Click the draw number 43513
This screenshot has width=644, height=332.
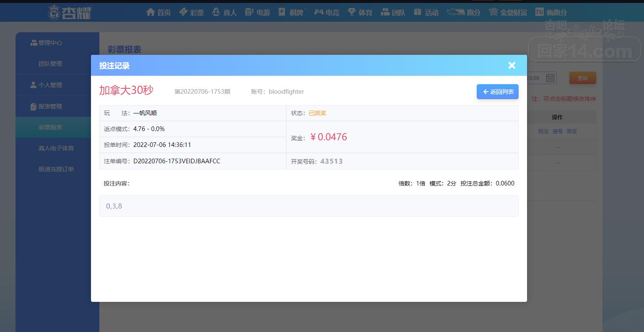(x=331, y=161)
